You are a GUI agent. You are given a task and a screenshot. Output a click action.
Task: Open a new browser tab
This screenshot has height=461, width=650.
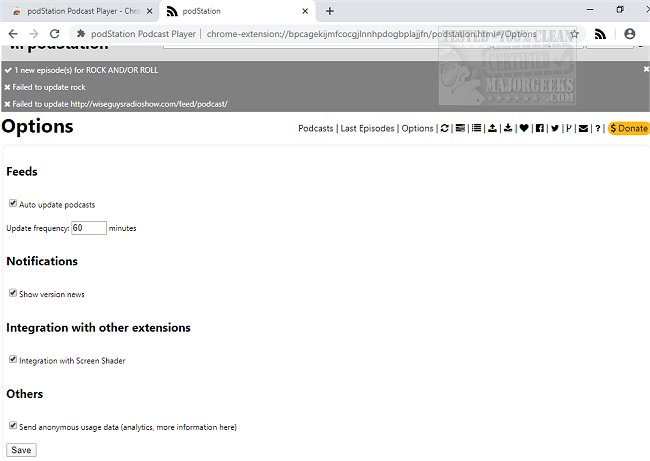point(330,11)
